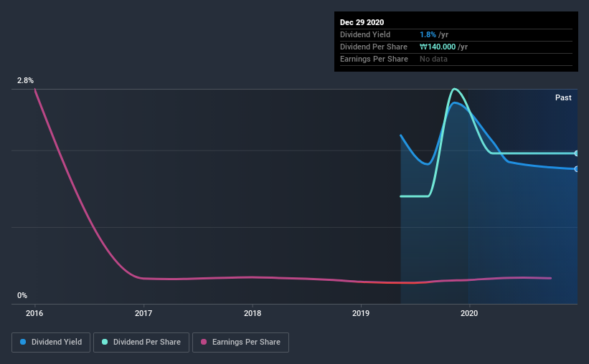
Task: Click the 1.8% Dividend Yield value in tooltip
Action: [428, 34]
